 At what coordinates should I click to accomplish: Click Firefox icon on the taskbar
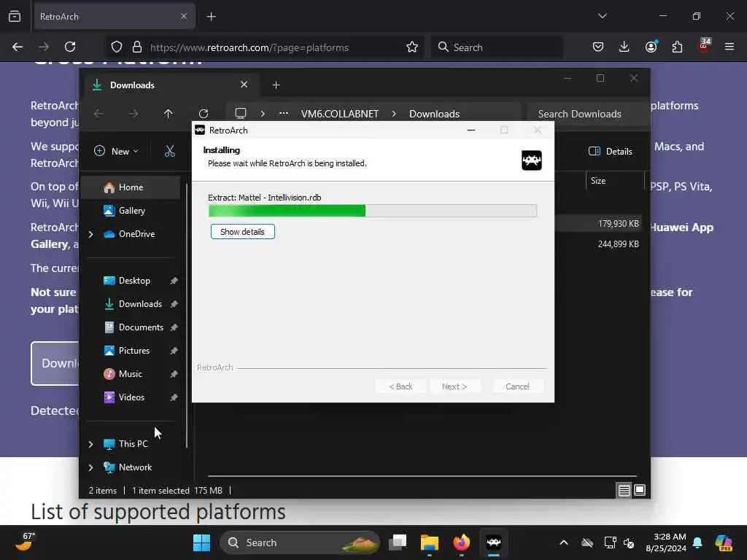tap(461, 542)
